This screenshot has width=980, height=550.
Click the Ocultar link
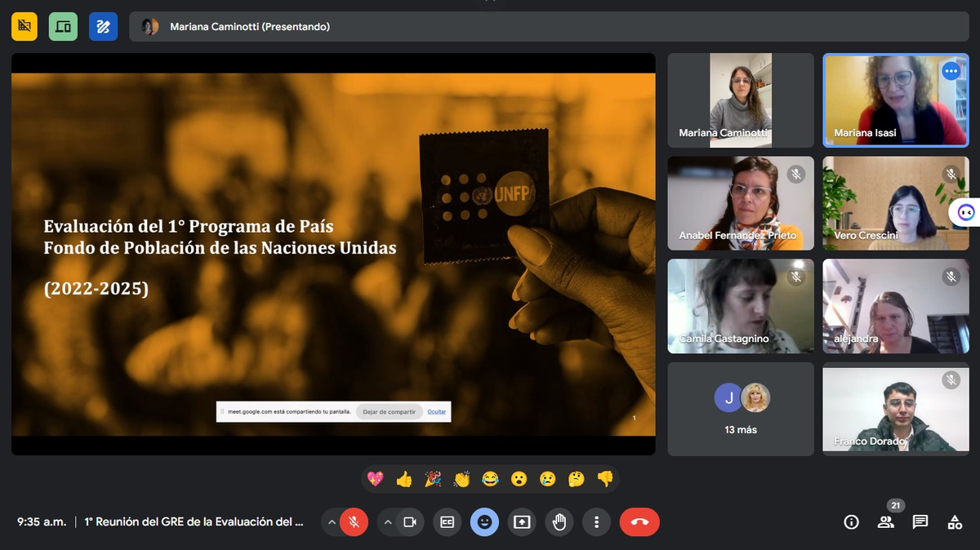(437, 411)
